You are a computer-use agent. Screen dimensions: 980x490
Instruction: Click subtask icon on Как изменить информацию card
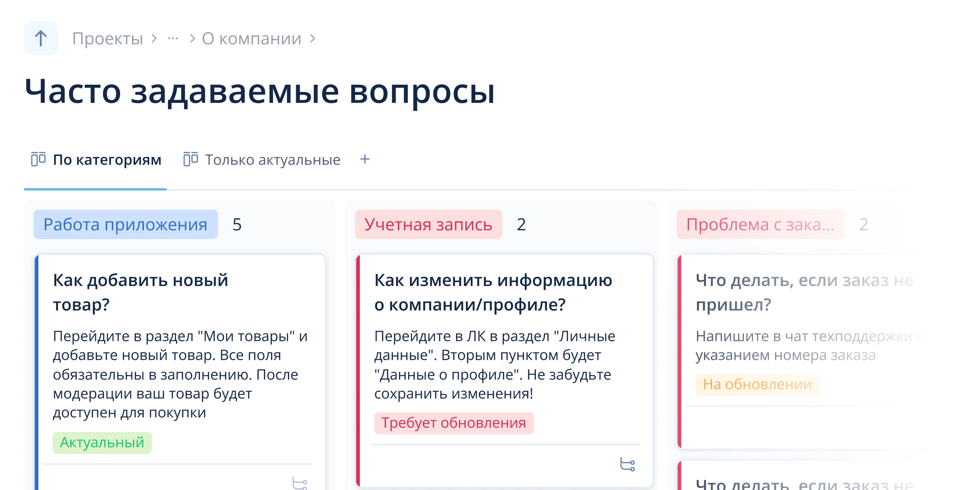coord(627,464)
